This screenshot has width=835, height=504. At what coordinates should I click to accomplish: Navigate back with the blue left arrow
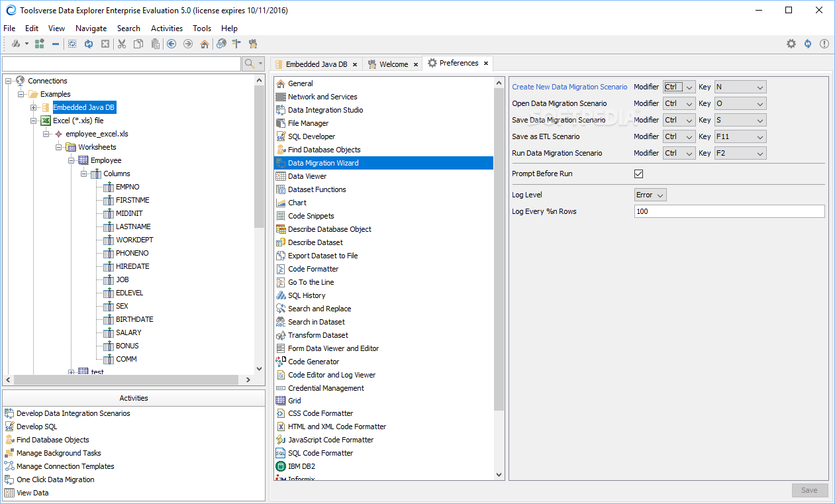172,44
